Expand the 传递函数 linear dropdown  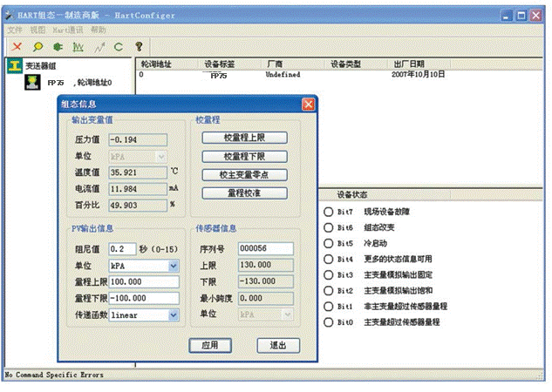tap(174, 314)
